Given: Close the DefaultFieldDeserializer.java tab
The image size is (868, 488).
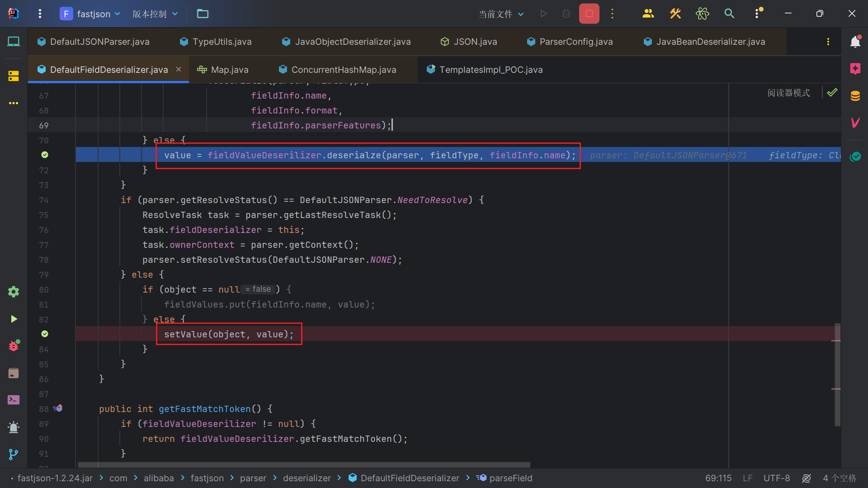Looking at the screenshot, I should coord(179,69).
